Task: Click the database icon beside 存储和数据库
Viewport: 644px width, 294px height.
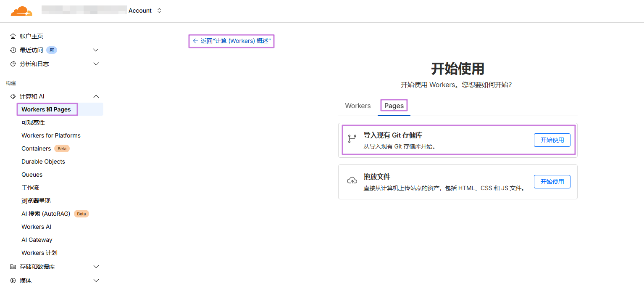Action: (13, 267)
